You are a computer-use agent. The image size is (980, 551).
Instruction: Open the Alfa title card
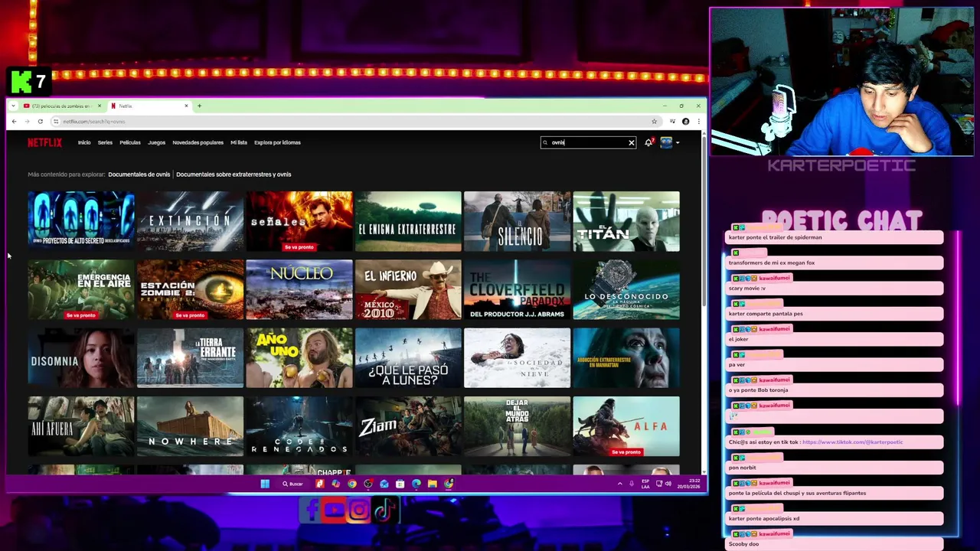tap(626, 426)
